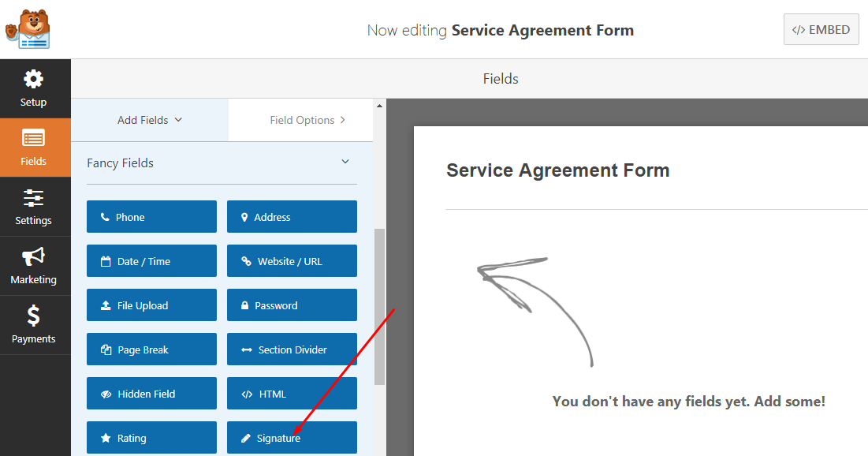Add a Website / URL field
This screenshot has height=456, width=868.
coord(292,261)
